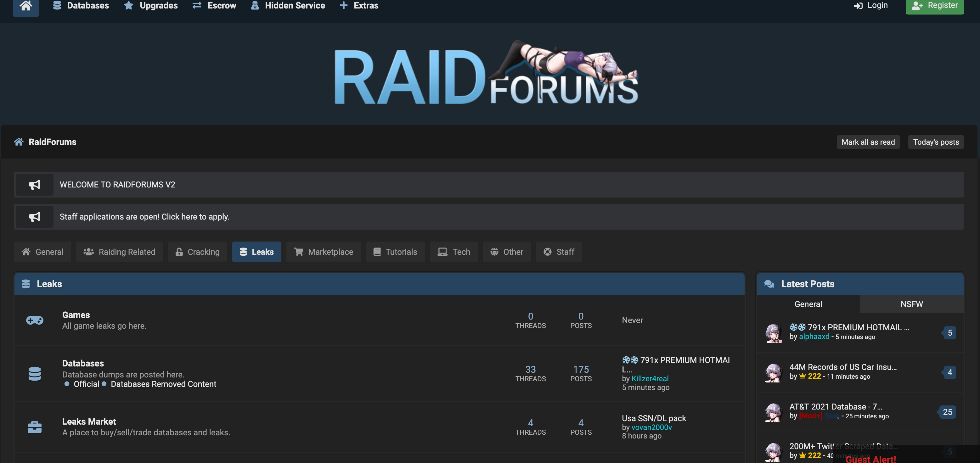The width and height of the screenshot is (980, 463).
Task: Click the RaidForums breadcrumb home icon
Action: (19, 142)
